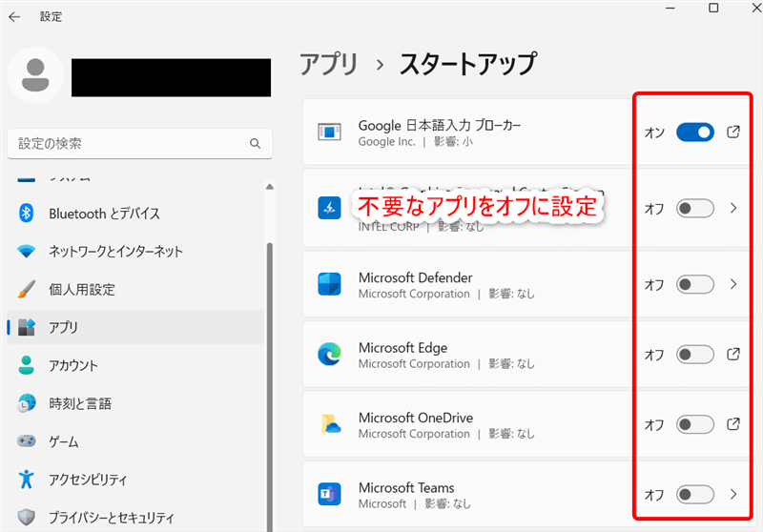The height and width of the screenshot is (532, 763).
Task: Go back with the arrow icon
Action: click(14, 17)
